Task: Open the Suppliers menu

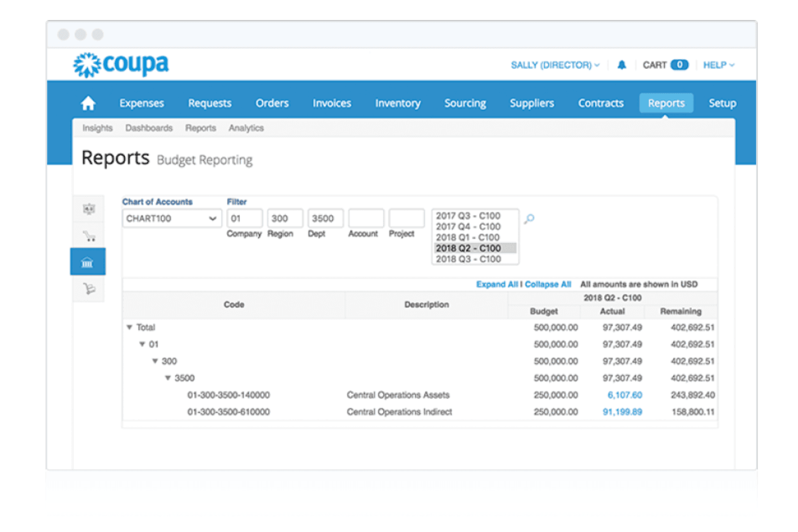Action: coord(532,103)
